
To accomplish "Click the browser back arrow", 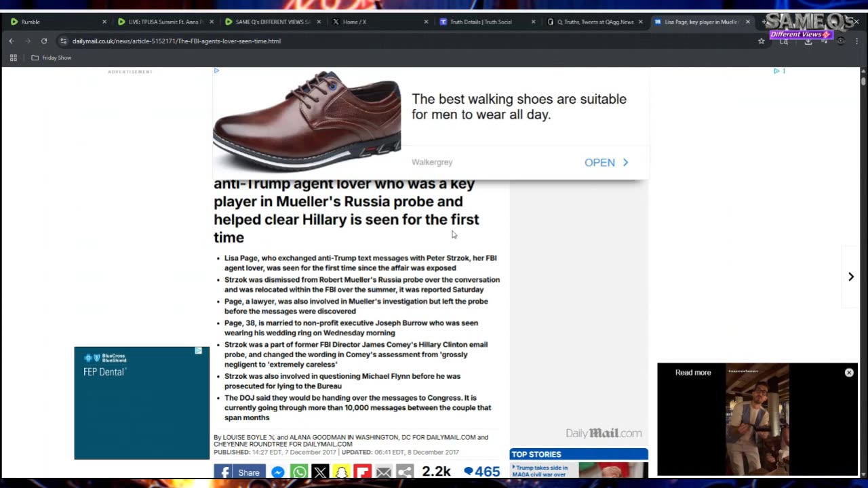I will [x=12, y=41].
